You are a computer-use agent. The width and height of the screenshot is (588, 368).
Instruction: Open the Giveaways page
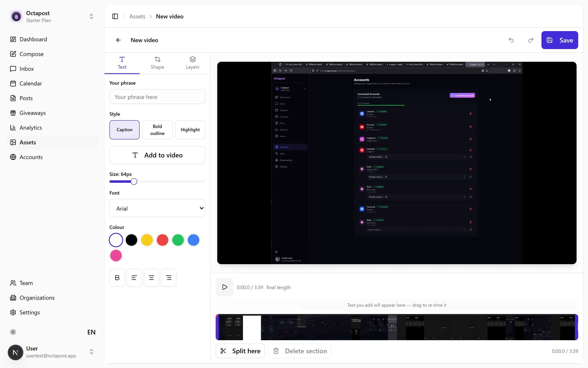[52, 113]
